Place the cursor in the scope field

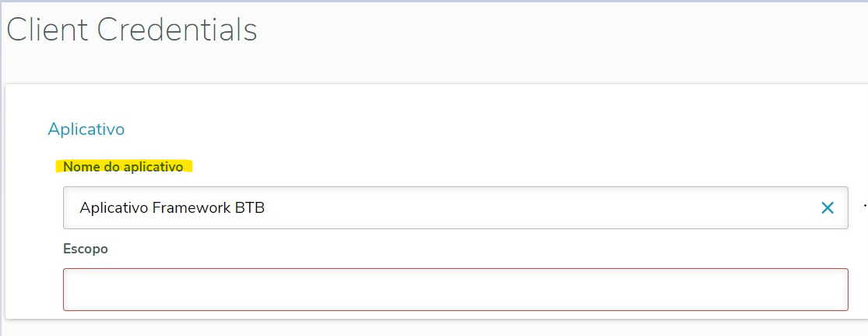click(x=455, y=290)
